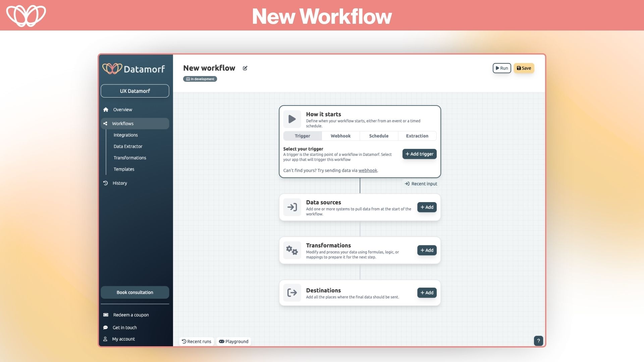Select the Data sources arrow icon
644x362 pixels.
coord(292,207)
